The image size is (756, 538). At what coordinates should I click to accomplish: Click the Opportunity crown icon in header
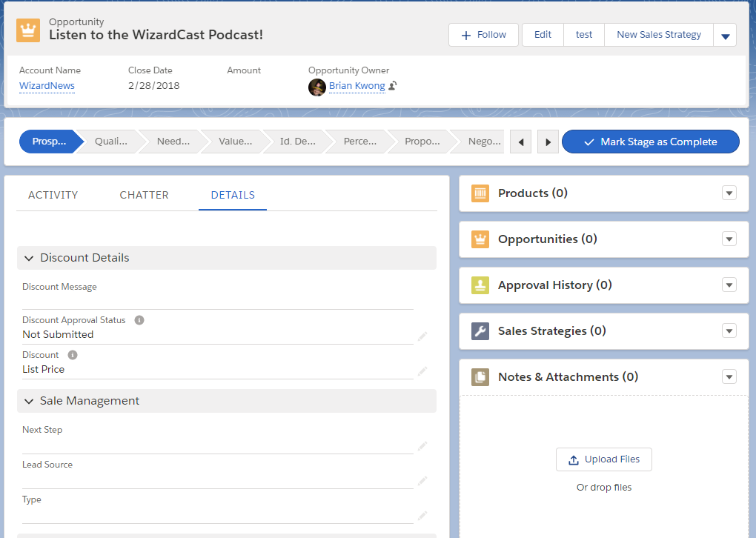[28, 30]
